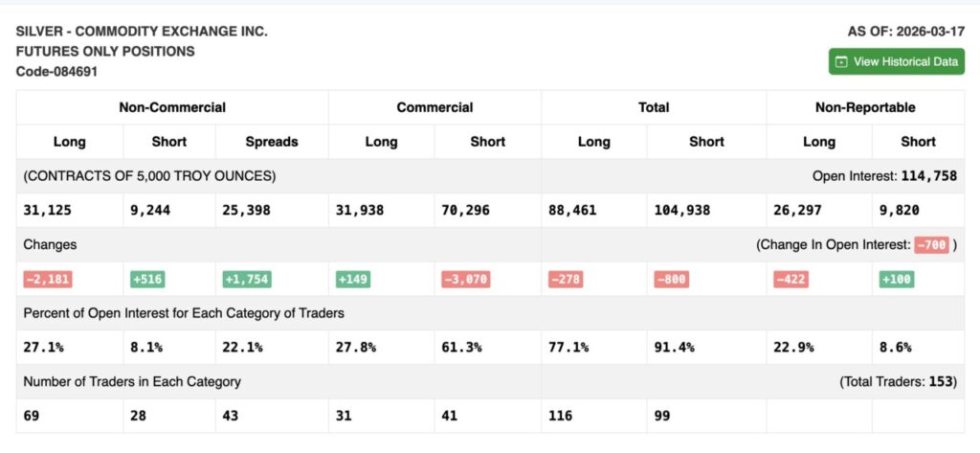
Task: Click the Non-Reportable group header
Action: pyautogui.click(x=867, y=107)
